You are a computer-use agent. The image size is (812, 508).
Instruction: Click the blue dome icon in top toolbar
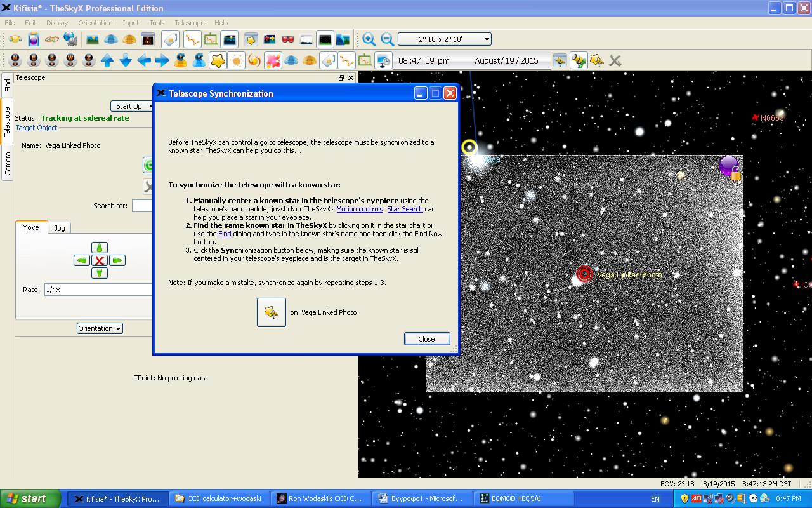[110, 39]
